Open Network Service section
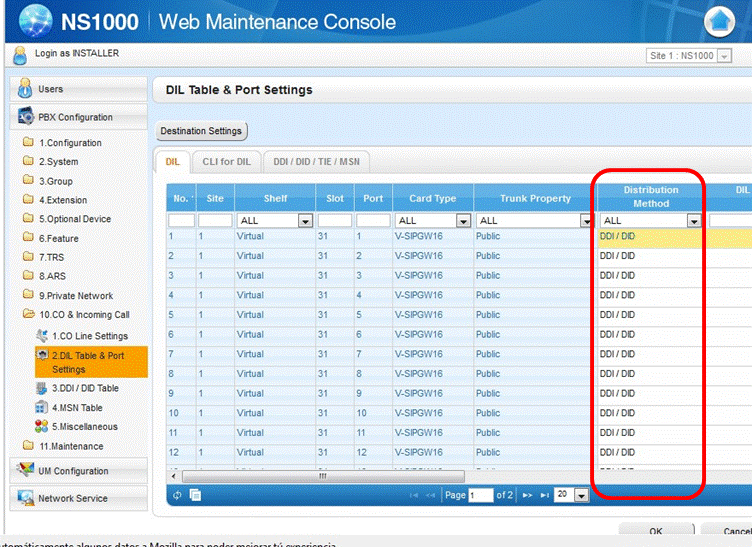 coord(72,498)
